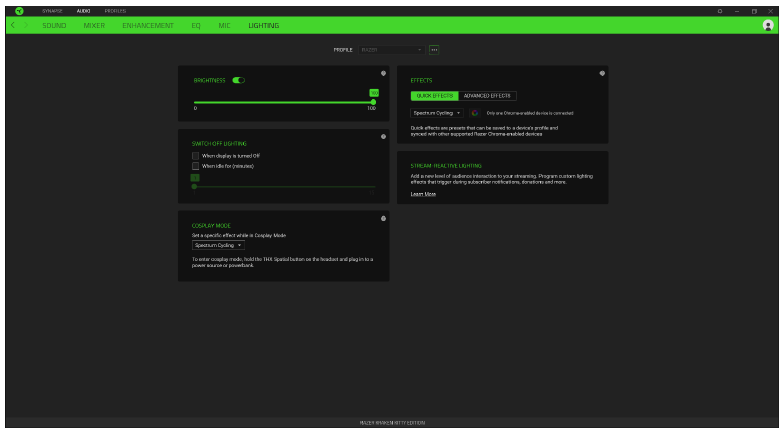
Task: Check 'When idle for (minutes)'
Action: click(x=195, y=166)
